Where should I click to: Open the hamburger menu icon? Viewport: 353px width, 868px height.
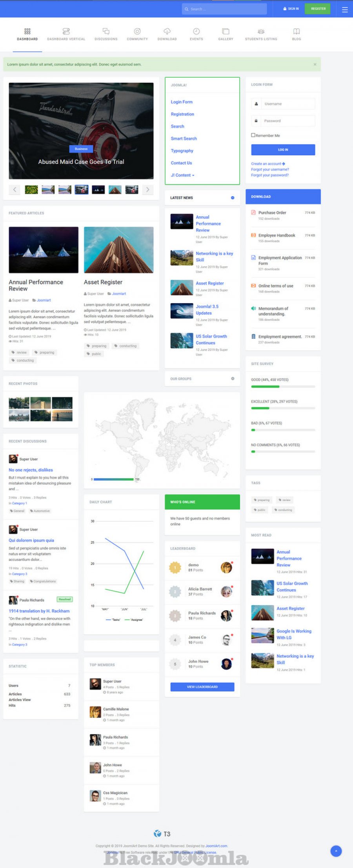(x=345, y=9)
